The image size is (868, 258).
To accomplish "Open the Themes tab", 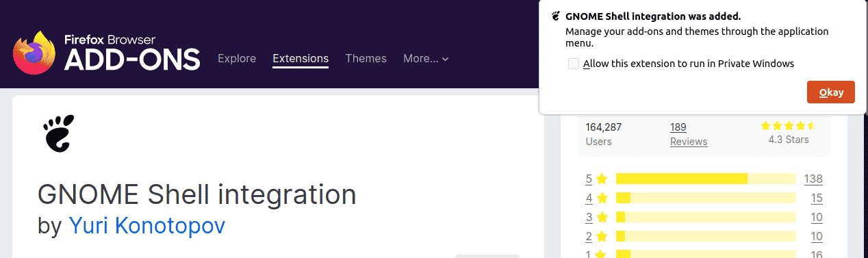I will click(x=366, y=59).
